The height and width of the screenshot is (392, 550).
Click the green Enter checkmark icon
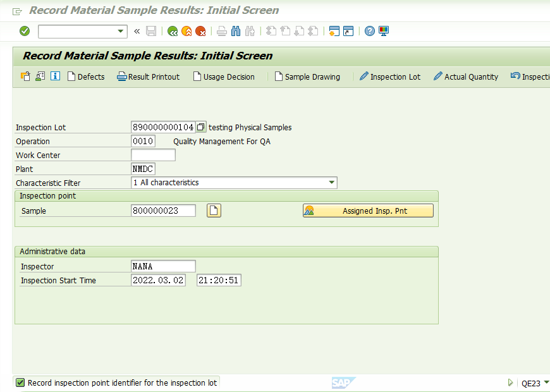(25, 31)
